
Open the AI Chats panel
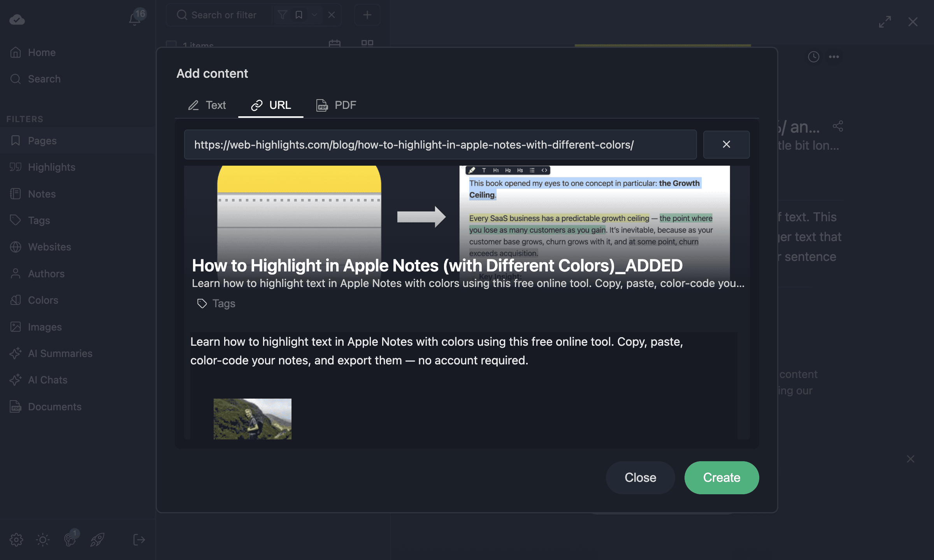[x=47, y=380]
